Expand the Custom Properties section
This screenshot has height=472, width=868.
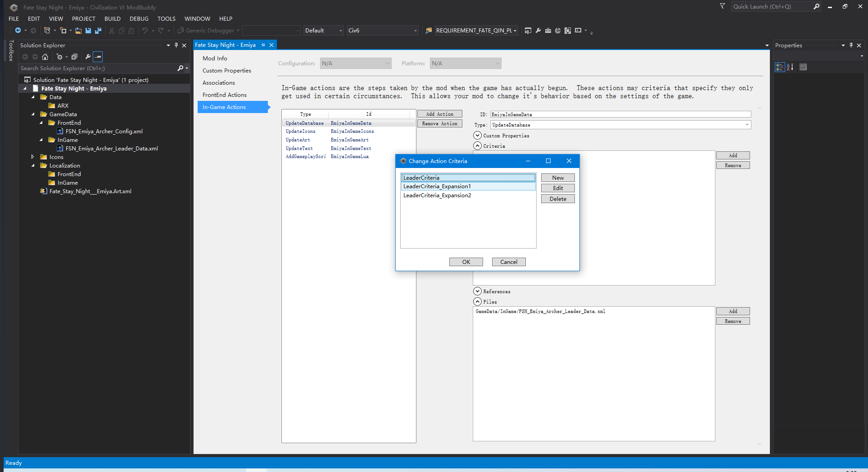click(478, 136)
